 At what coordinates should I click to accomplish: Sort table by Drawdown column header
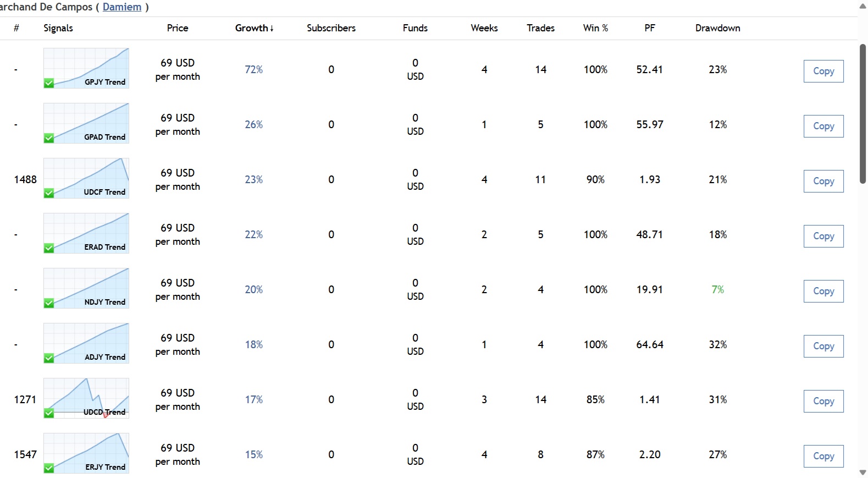pos(717,28)
